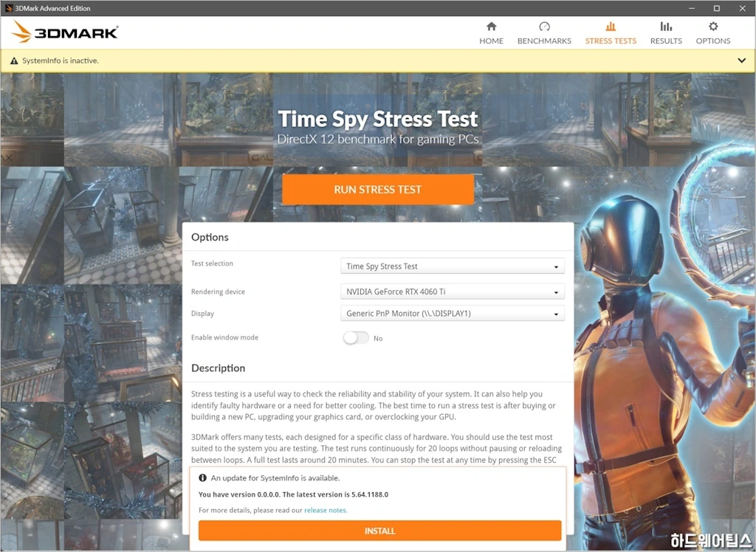Open the Test selection dropdown
The image size is (756, 552).
[453, 266]
